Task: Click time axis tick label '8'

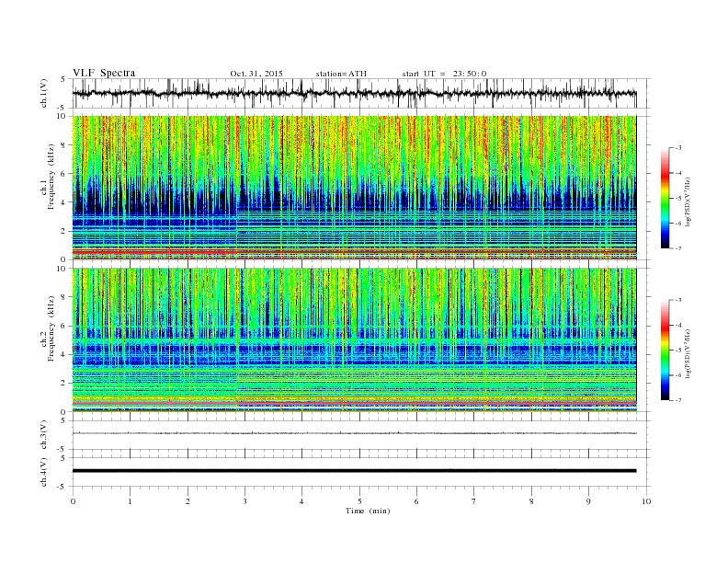Action: [531, 501]
